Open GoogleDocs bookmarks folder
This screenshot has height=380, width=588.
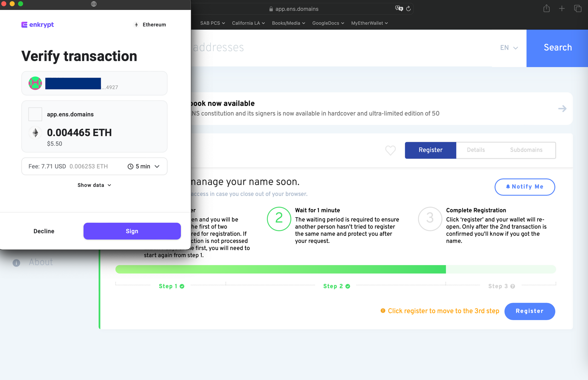328,23
